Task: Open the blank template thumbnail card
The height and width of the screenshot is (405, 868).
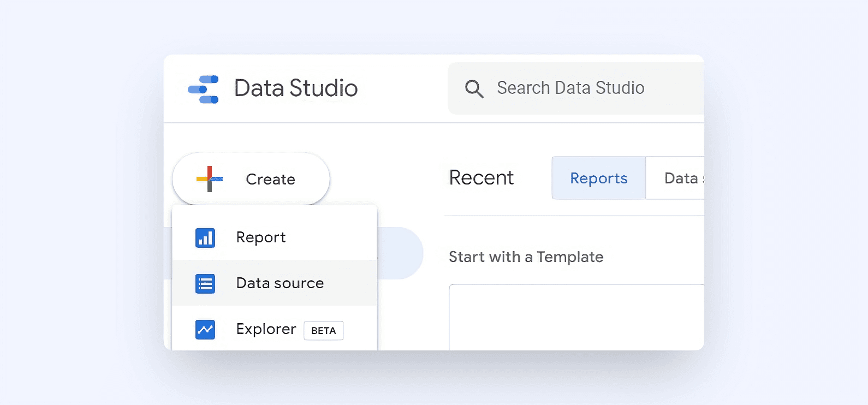Action: click(576, 317)
